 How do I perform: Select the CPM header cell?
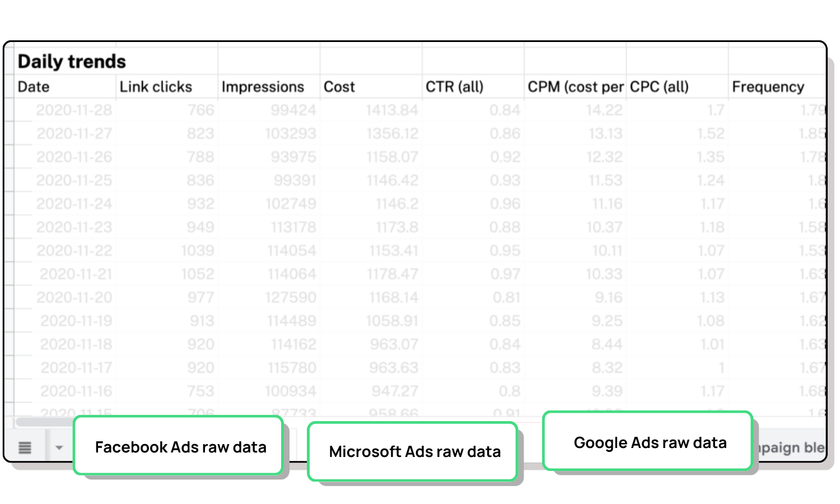pos(575,87)
